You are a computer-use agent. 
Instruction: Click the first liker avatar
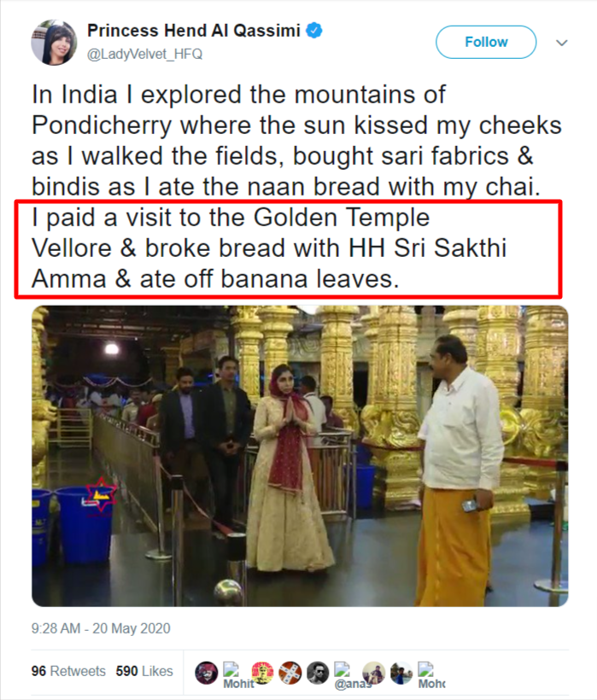(206, 673)
